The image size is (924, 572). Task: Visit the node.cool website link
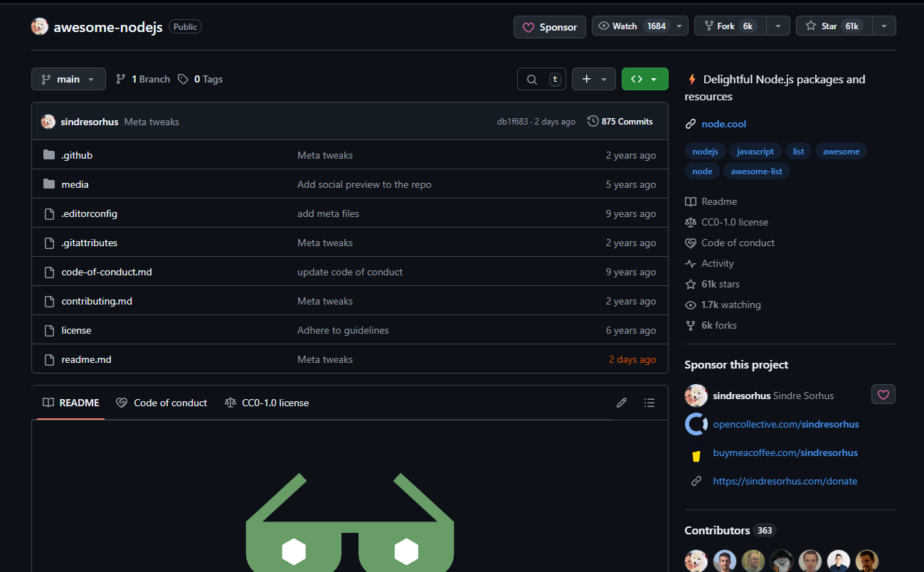(724, 124)
